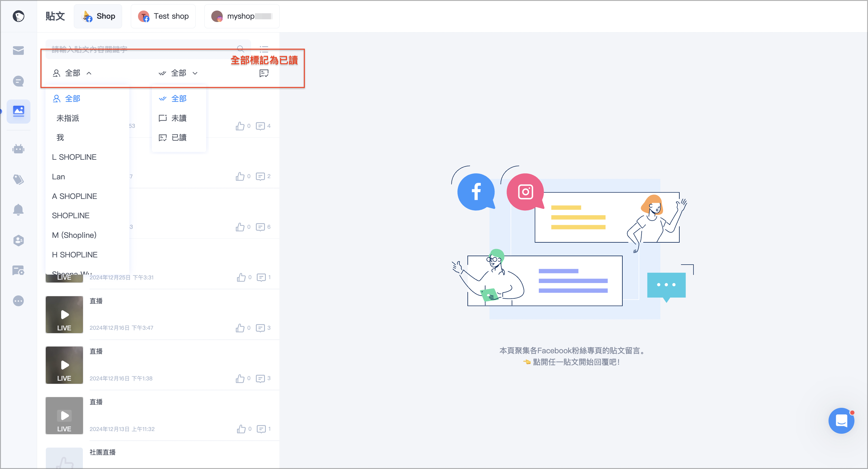Click like icon on 12月16日 下午1:38 post

click(x=240, y=378)
